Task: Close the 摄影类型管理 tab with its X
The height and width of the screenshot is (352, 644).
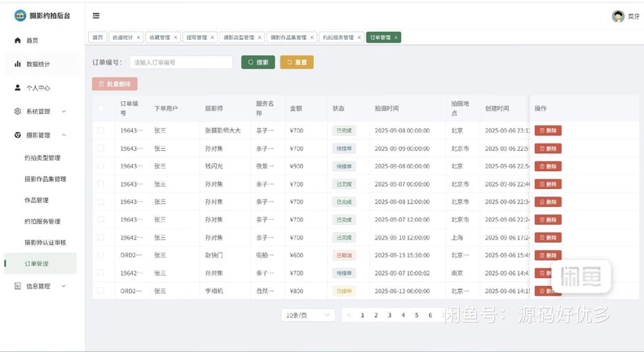Action: tap(259, 37)
